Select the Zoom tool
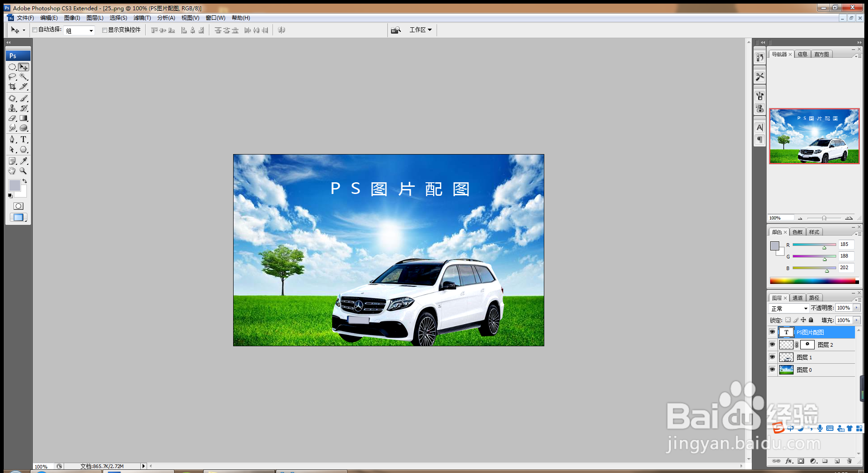This screenshot has height=473, width=868. click(23, 171)
